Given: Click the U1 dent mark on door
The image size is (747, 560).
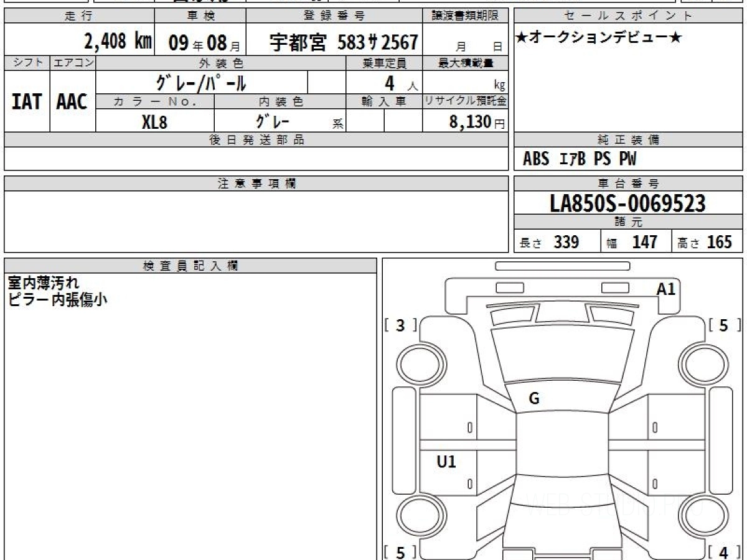Looking at the screenshot, I should point(446,462).
